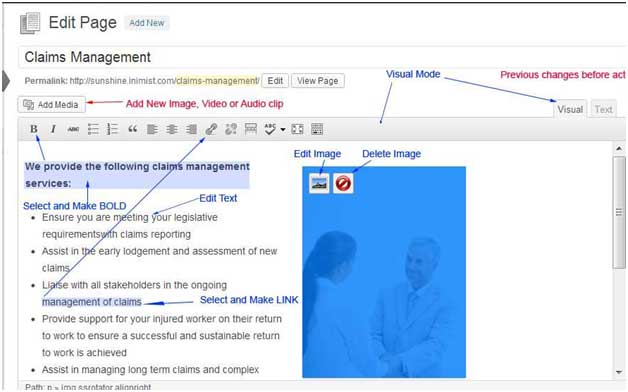This screenshot has height=392, width=628.
Task: Click the Edit Page pages icon
Action: click(x=30, y=23)
